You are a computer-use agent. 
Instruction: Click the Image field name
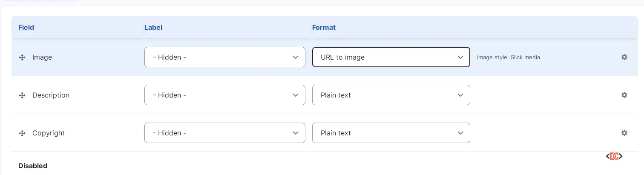[42, 57]
